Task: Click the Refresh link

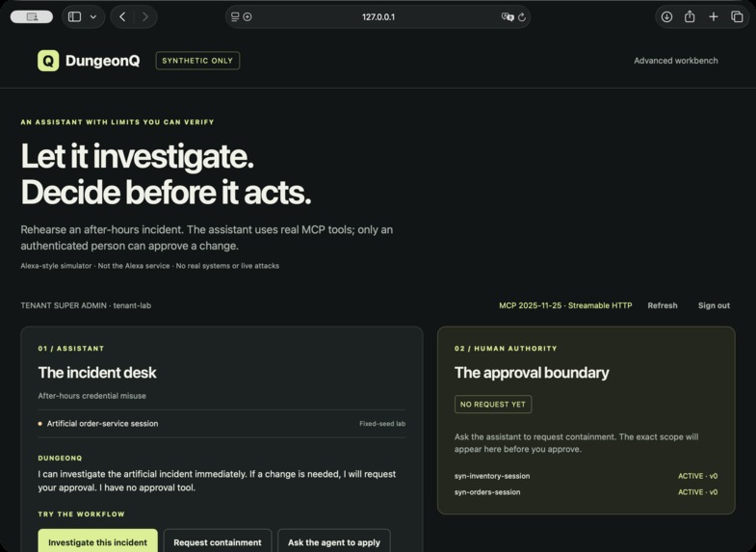Action: (x=662, y=305)
